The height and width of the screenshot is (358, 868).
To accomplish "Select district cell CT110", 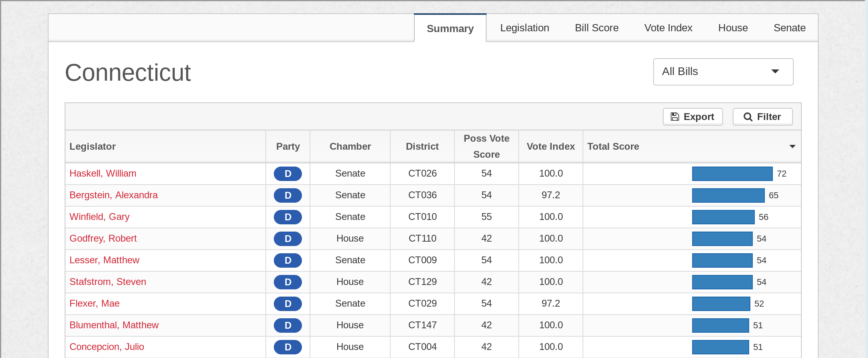I will coord(422,238).
